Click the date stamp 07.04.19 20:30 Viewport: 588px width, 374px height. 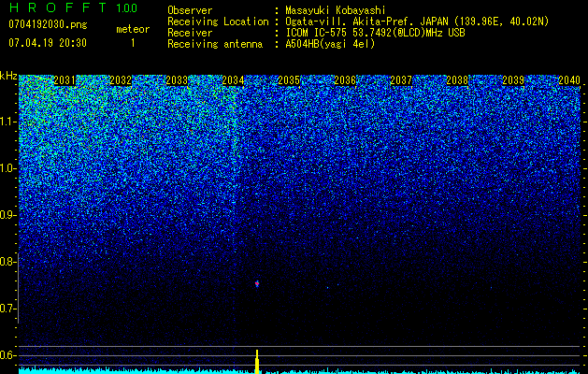point(48,43)
